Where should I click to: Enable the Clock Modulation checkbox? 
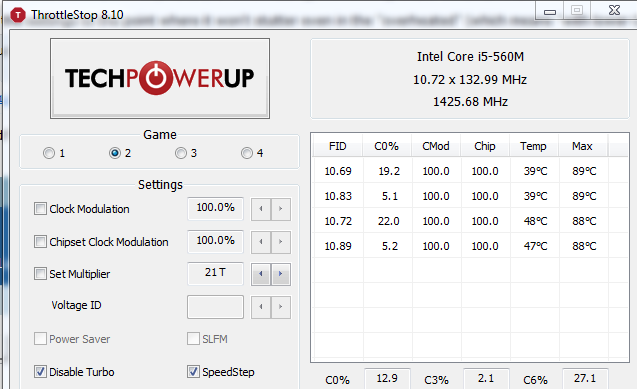40,209
